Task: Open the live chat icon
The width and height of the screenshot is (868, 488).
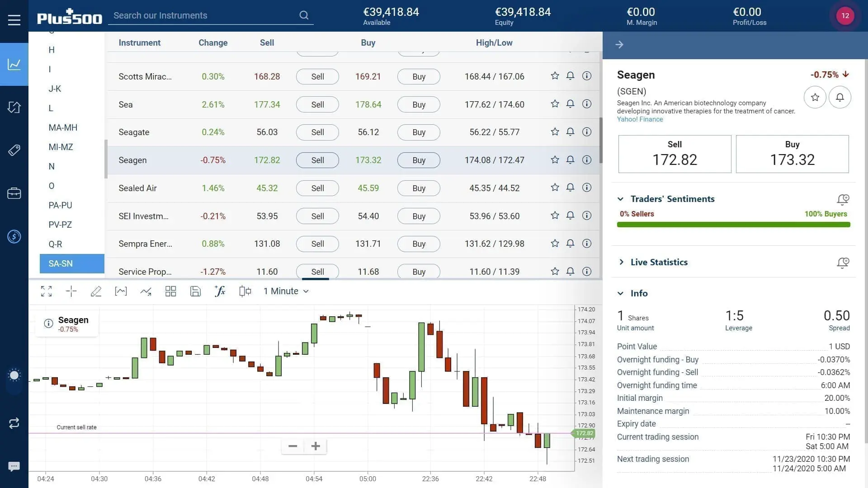Action: pos(14,466)
